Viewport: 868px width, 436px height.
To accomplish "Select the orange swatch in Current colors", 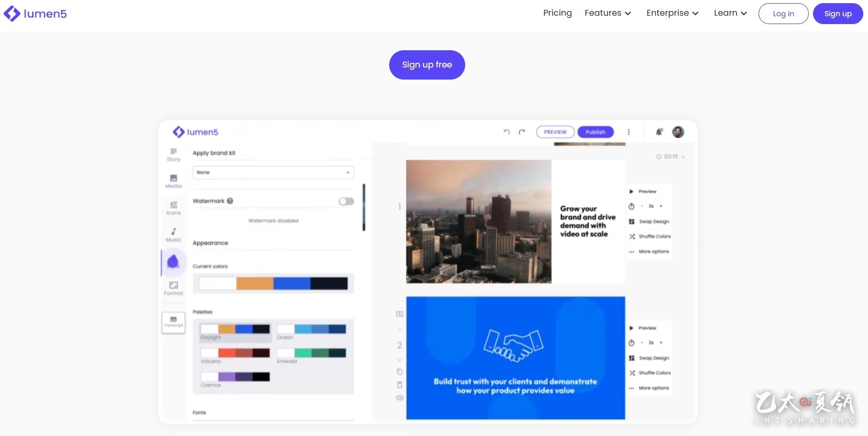I will tap(255, 283).
